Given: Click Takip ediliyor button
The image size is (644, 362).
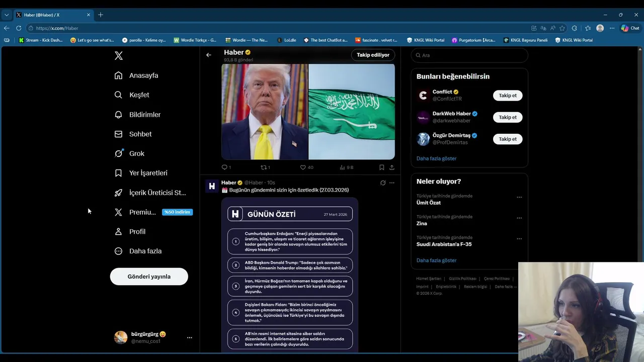Looking at the screenshot, I should (373, 55).
